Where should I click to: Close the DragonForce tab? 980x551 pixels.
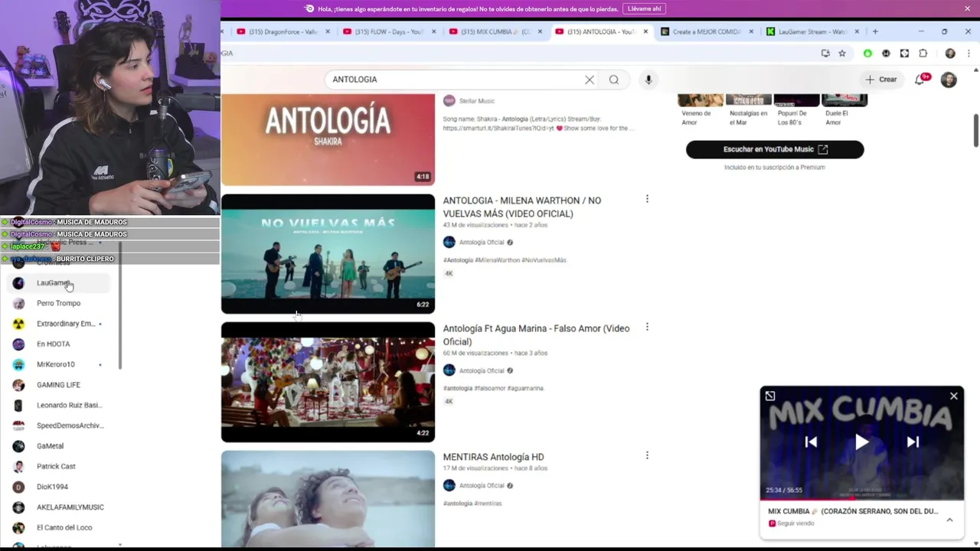pos(328,31)
